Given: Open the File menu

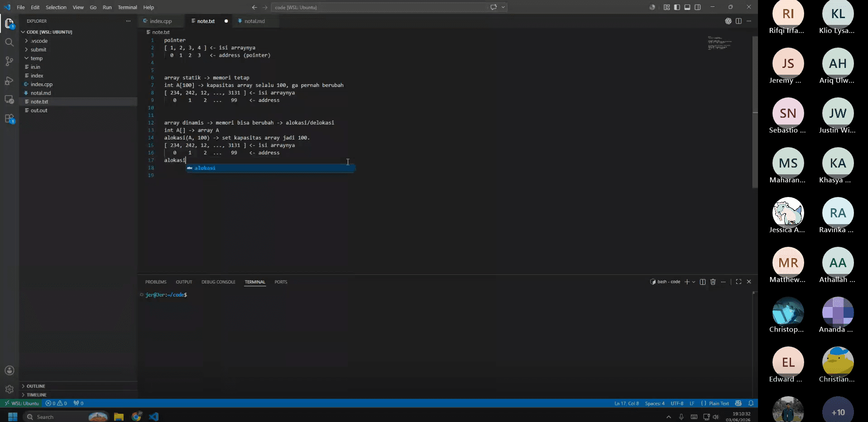Looking at the screenshot, I should (21, 7).
